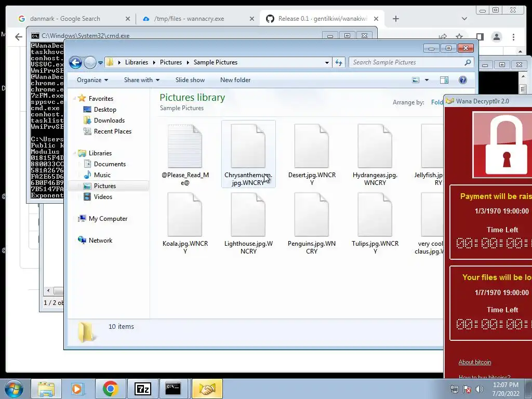Click the Windows Start orb

click(14, 389)
